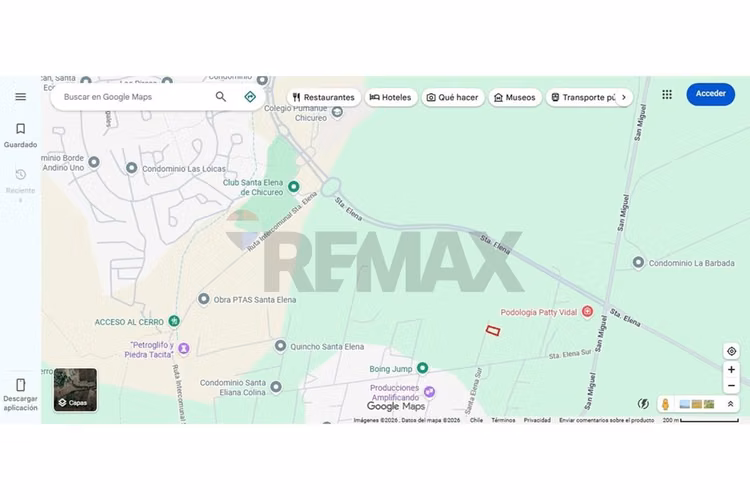Select Boing Jump marker

[422, 368]
